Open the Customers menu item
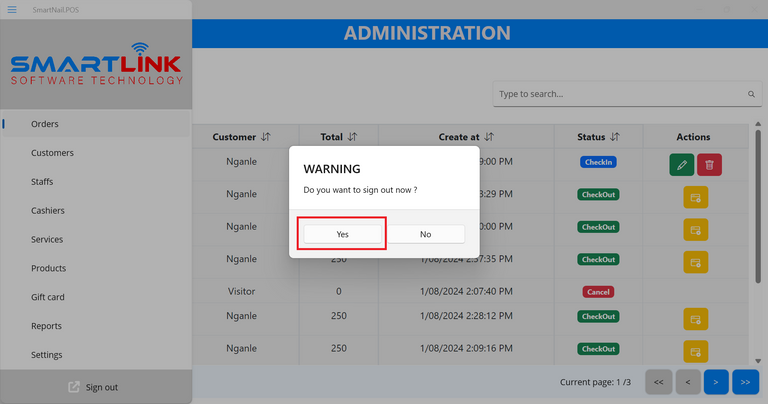 [x=52, y=153]
